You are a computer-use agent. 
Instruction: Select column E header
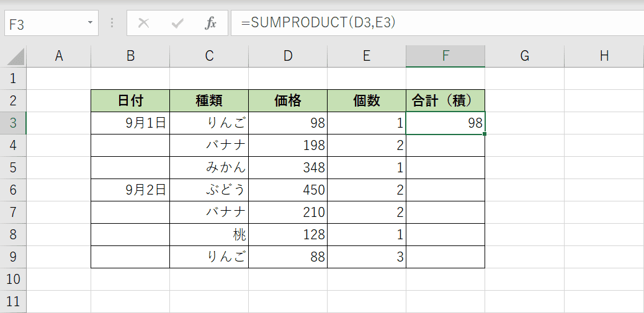click(367, 56)
